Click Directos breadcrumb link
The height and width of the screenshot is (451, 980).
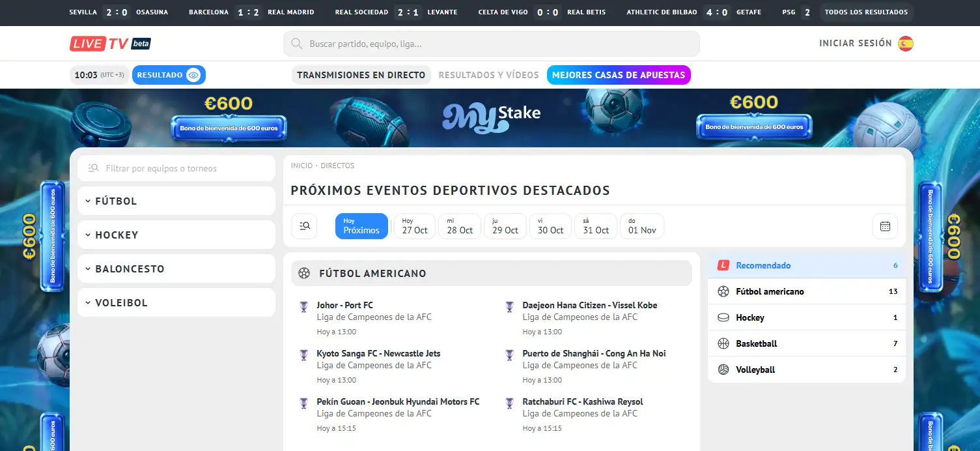tap(337, 166)
